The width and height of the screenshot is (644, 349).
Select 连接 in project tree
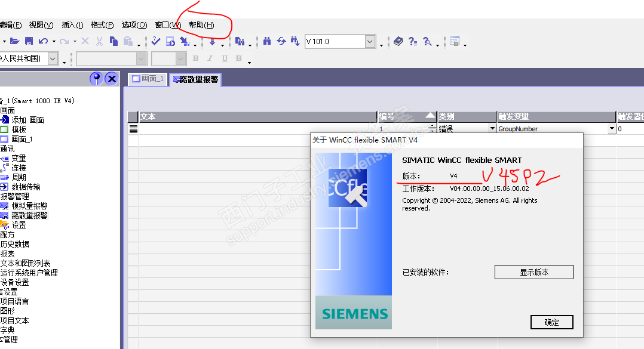[x=19, y=168]
